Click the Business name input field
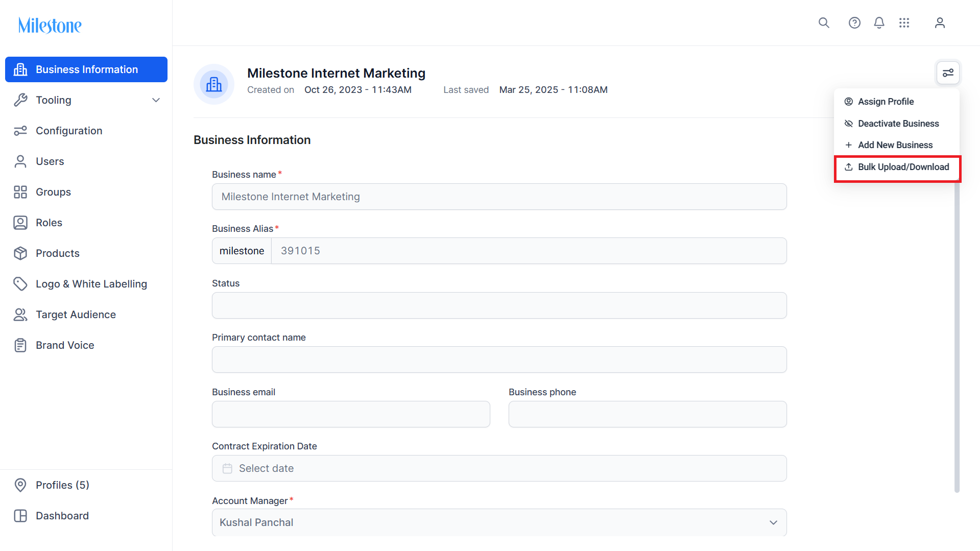 (x=499, y=197)
